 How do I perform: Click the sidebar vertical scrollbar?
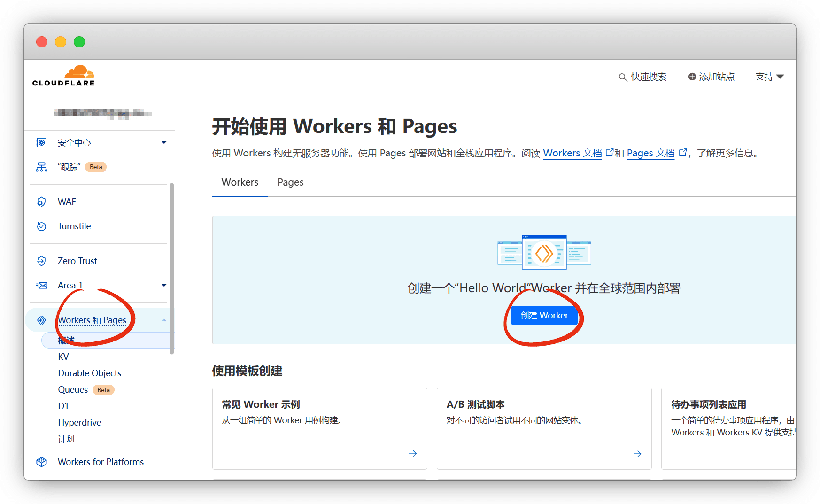coord(172,268)
